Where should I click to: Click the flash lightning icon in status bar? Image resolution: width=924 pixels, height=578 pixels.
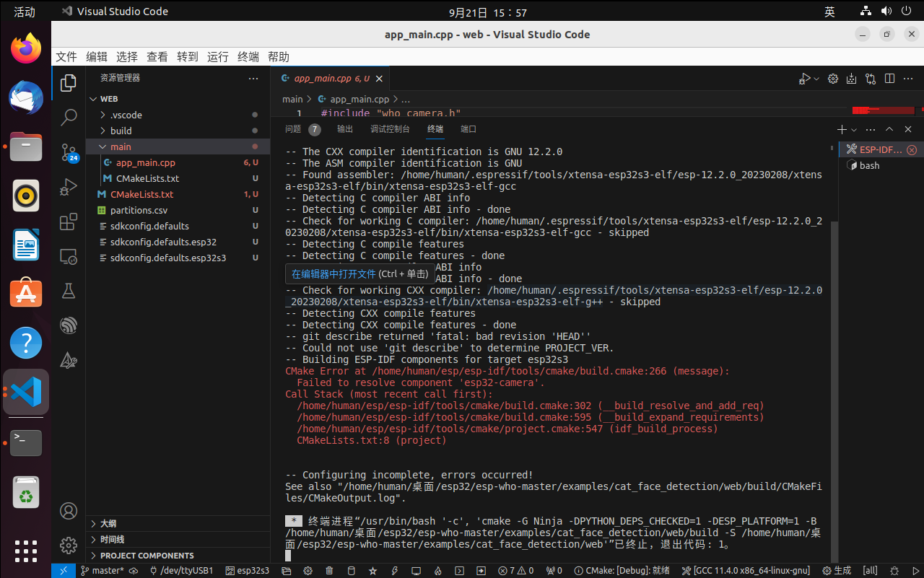tap(395, 571)
